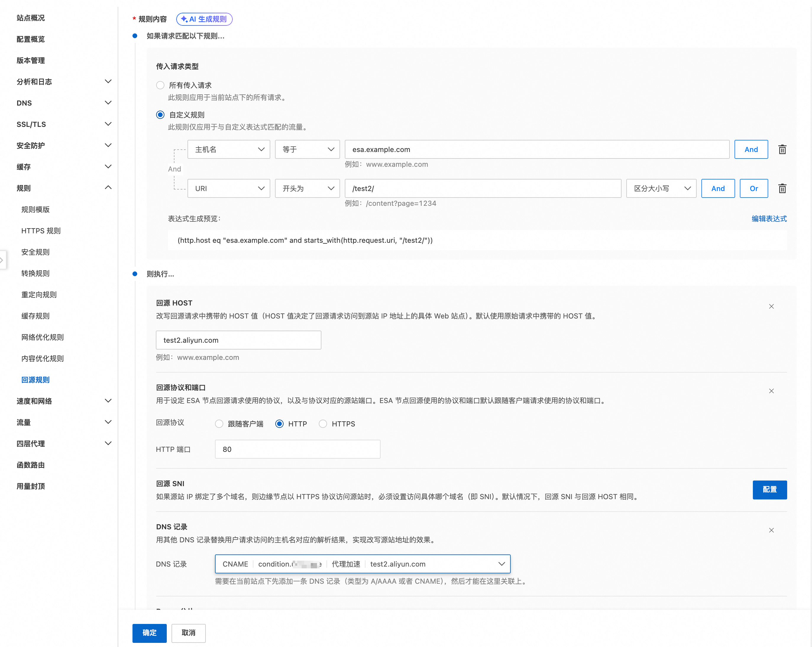
Task: Open the 主机名 match field dropdown
Action: pos(229,150)
